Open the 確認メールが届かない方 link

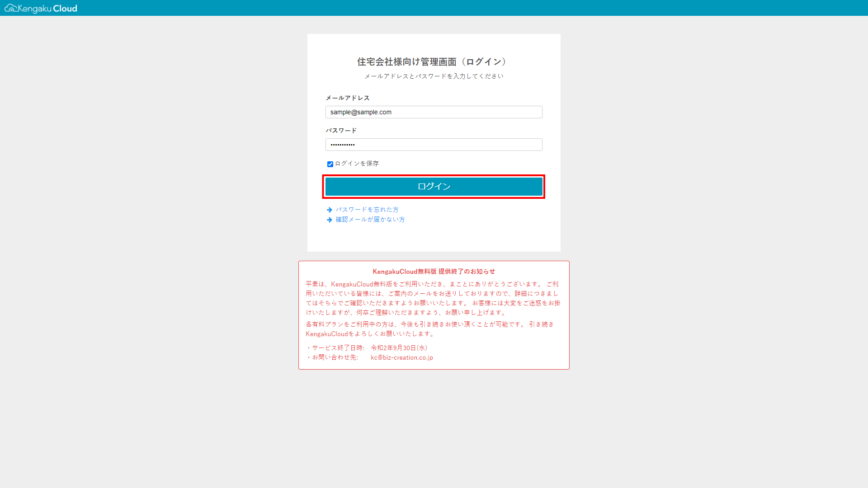click(x=369, y=220)
